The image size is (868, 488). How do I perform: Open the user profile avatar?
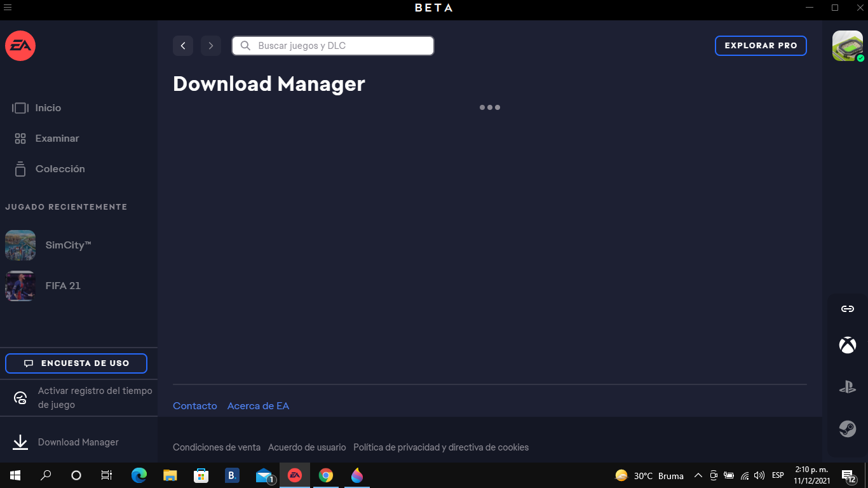tap(848, 46)
